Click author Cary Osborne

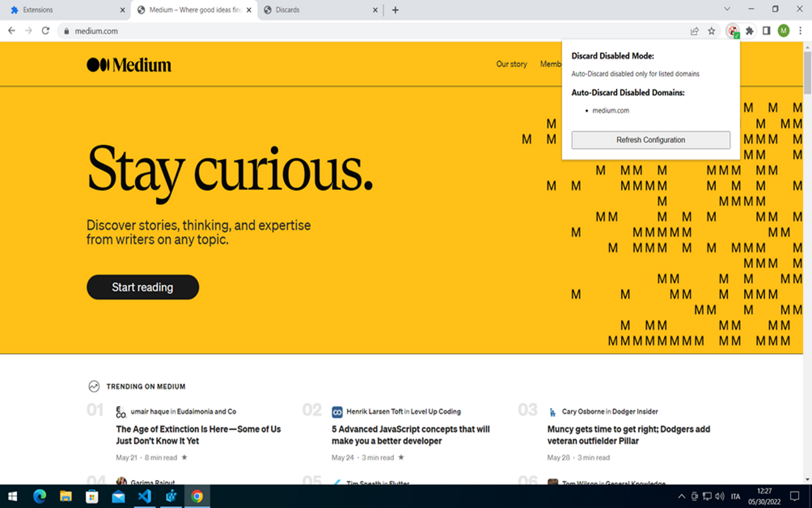click(x=583, y=411)
